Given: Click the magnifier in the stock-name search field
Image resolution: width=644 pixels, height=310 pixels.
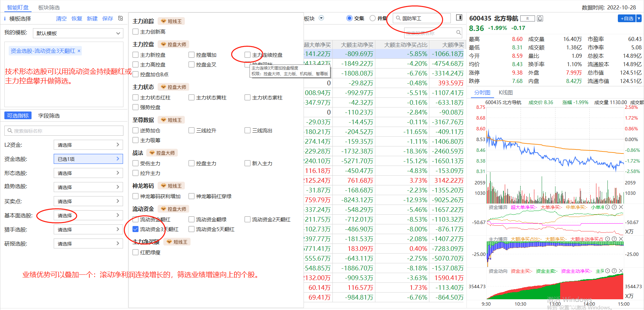Looking at the screenshot, I should [459, 33].
